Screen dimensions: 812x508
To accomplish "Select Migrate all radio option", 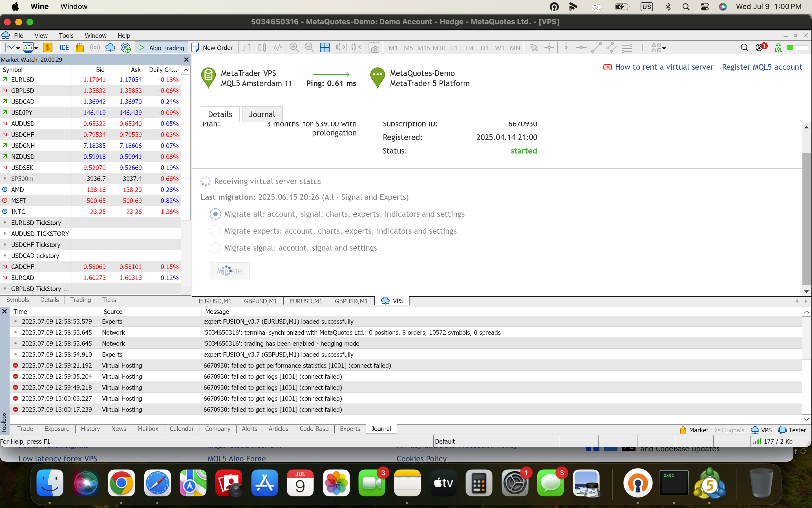I will pos(215,214).
